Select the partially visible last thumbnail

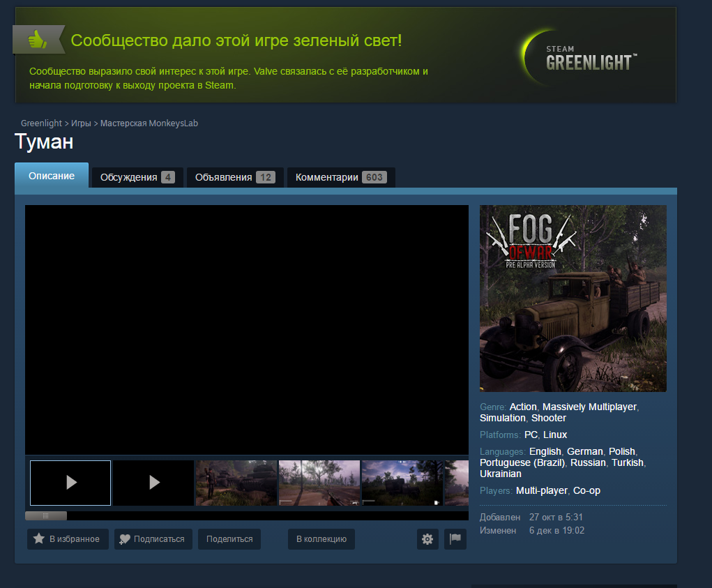(457, 483)
